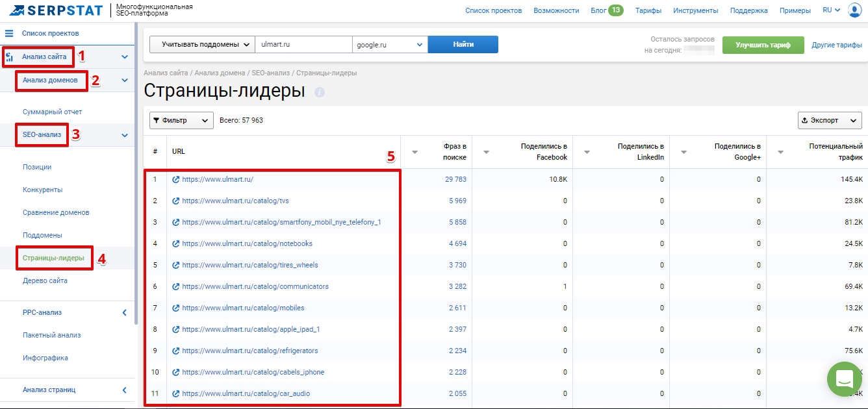Open the Экспорт dropdown
The image size is (868, 409).
click(x=830, y=120)
